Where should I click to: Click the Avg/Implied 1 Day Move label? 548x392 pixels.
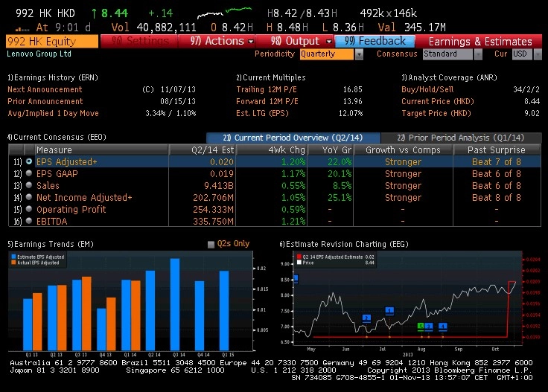point(53,113)
